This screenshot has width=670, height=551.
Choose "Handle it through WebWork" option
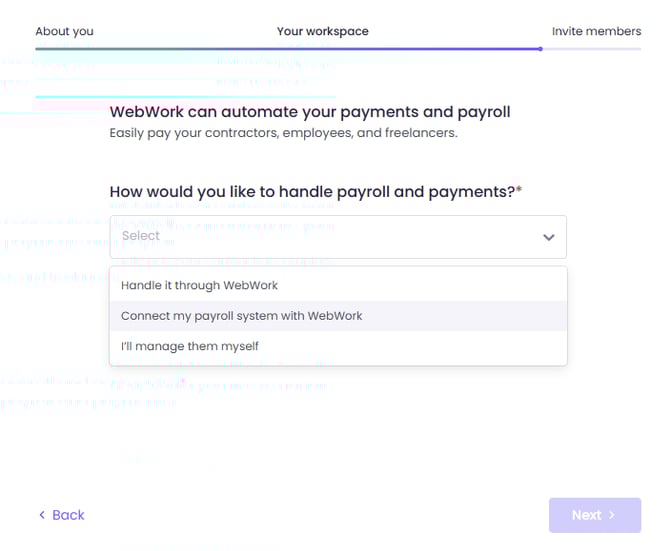click(200, 285)
